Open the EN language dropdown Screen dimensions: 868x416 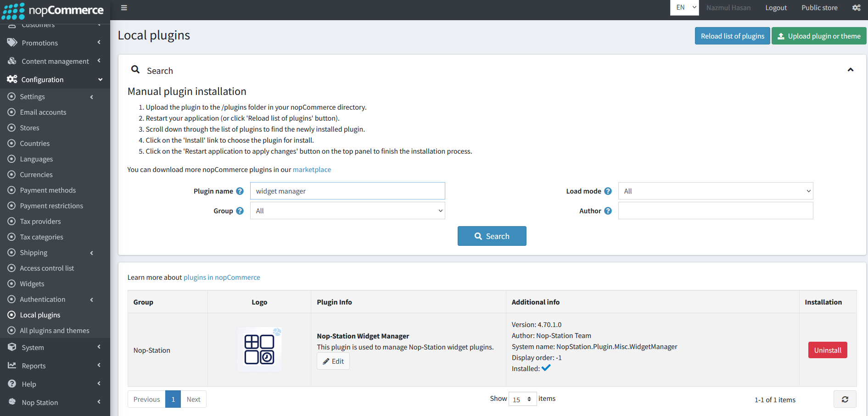click(684, 8)
